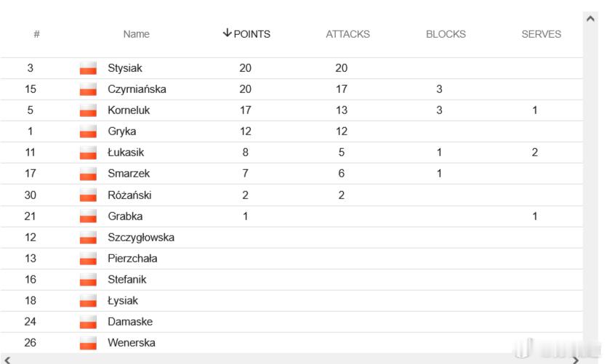Sort by the Name column header
Viewport: 607px width, 364px height.
tap(136, 34)
